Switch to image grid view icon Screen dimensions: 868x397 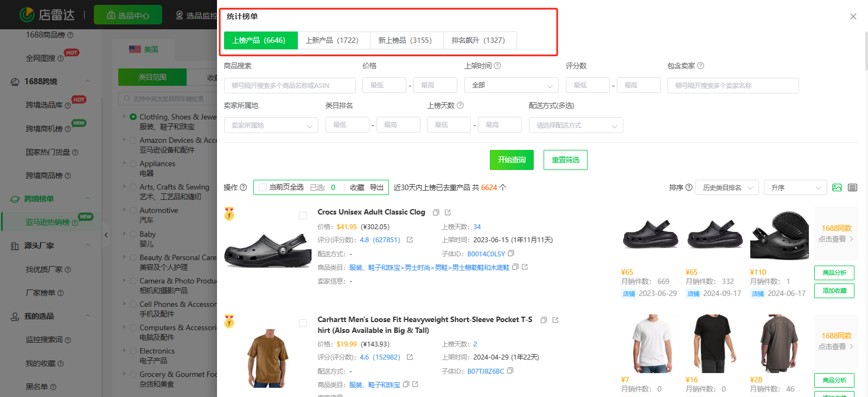point(837,187)
